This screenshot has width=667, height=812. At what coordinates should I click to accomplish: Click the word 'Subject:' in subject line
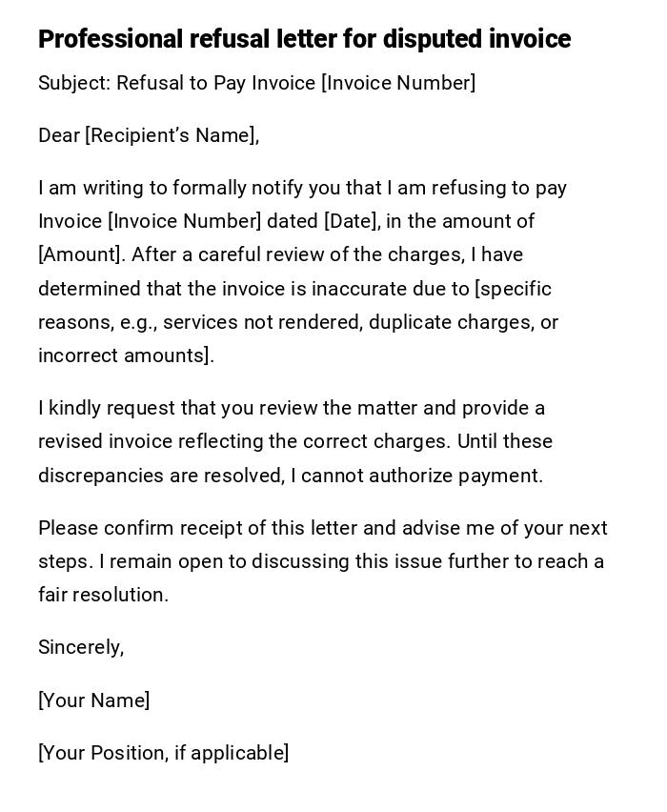(x=74, y=83)
